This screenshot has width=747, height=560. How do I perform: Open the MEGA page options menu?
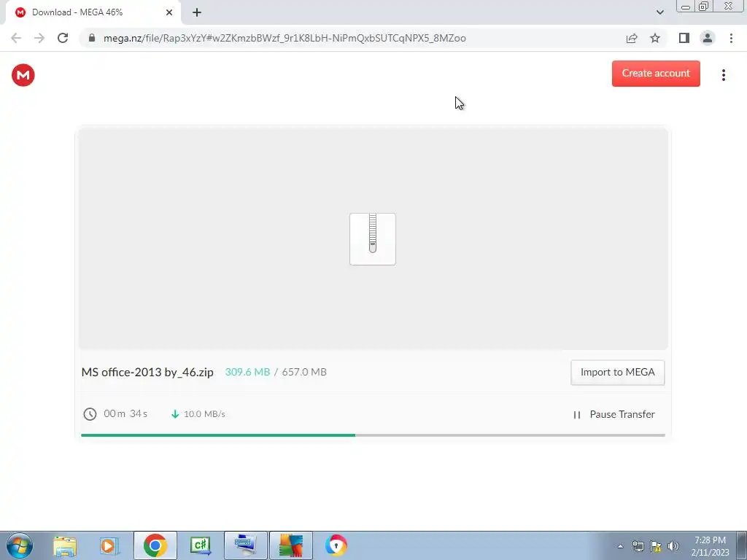(723, 75)
